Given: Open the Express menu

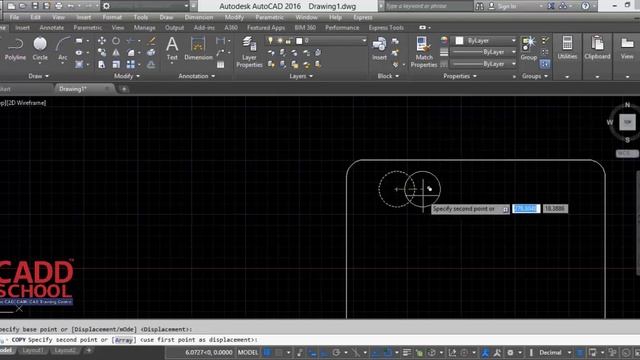Looking at the screenshot, I should coord(363,17).
